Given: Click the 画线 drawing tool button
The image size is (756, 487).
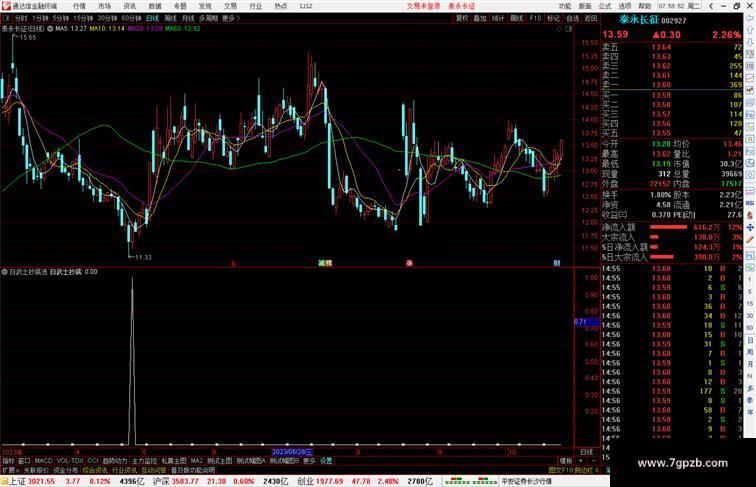Looking at the screenshot, I should (x=516, y=18).
